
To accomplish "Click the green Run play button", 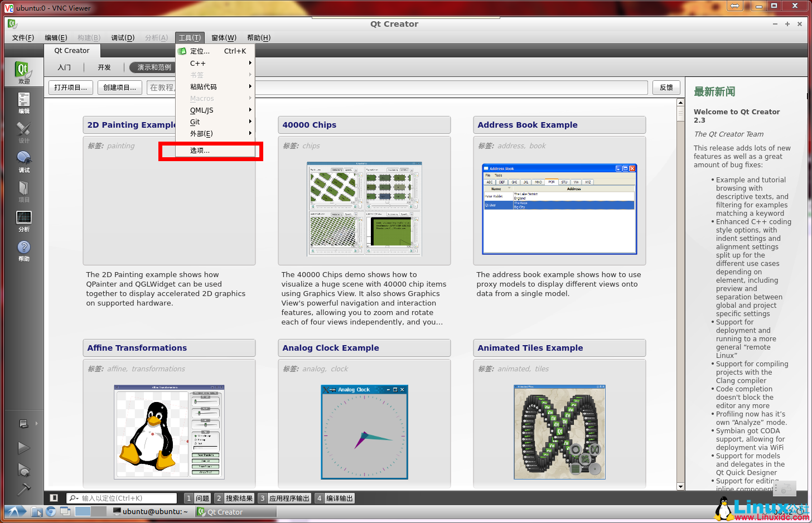I will [23, 447].
